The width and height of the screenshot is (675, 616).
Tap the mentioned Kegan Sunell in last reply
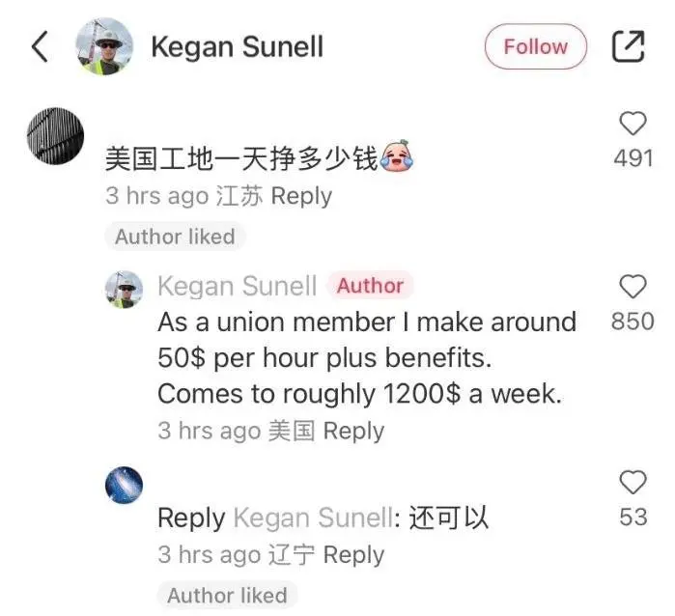click(x=314, y=518)
